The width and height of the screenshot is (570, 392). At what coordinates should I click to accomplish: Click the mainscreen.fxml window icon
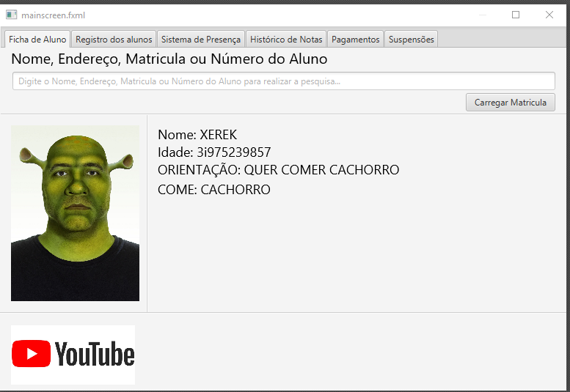click(x=11, y=15)
